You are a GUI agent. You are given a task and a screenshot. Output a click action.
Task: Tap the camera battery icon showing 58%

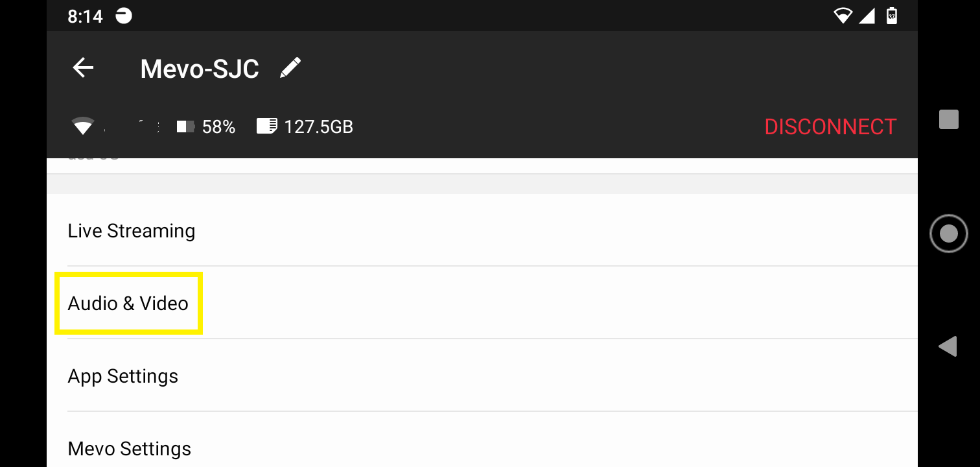pos(185,126)
